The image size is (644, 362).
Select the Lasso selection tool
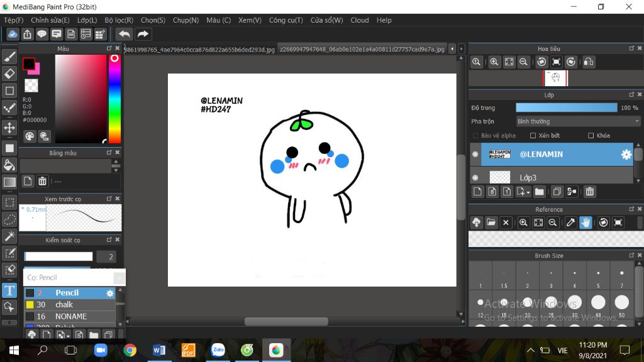coord(9,219)
